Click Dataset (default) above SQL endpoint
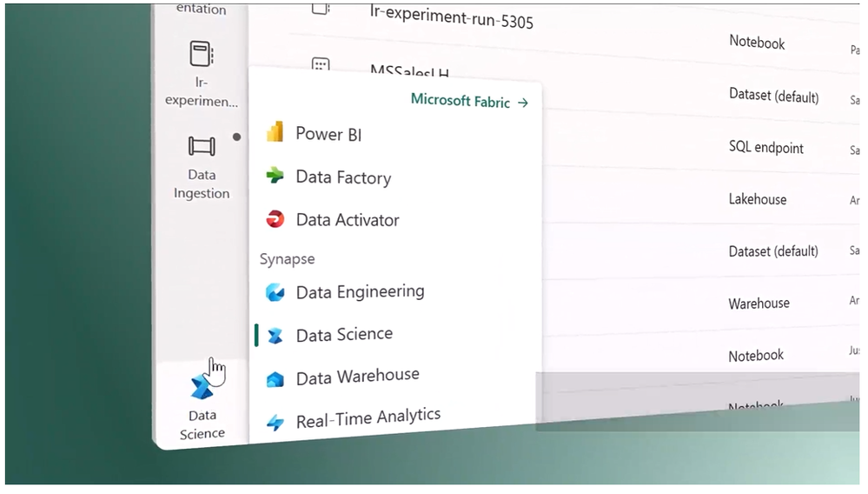Screen dimensions: 868x494 click(x=773, y=96)
